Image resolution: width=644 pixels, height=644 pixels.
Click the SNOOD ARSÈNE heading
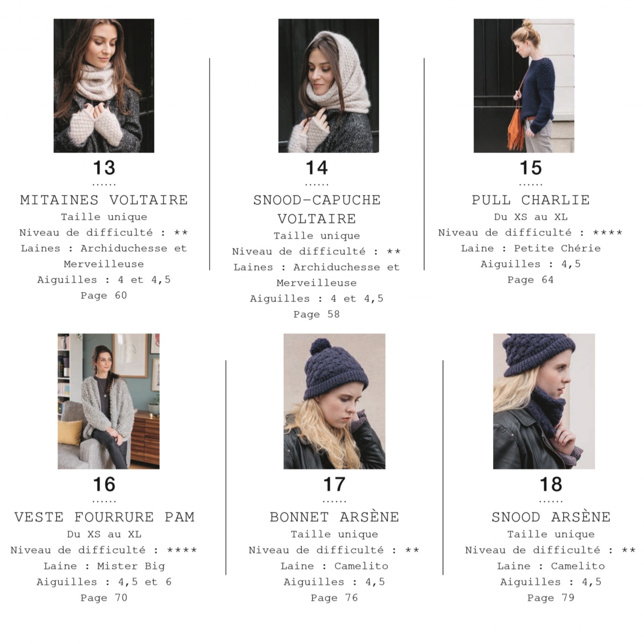click(x=551, y=517)
